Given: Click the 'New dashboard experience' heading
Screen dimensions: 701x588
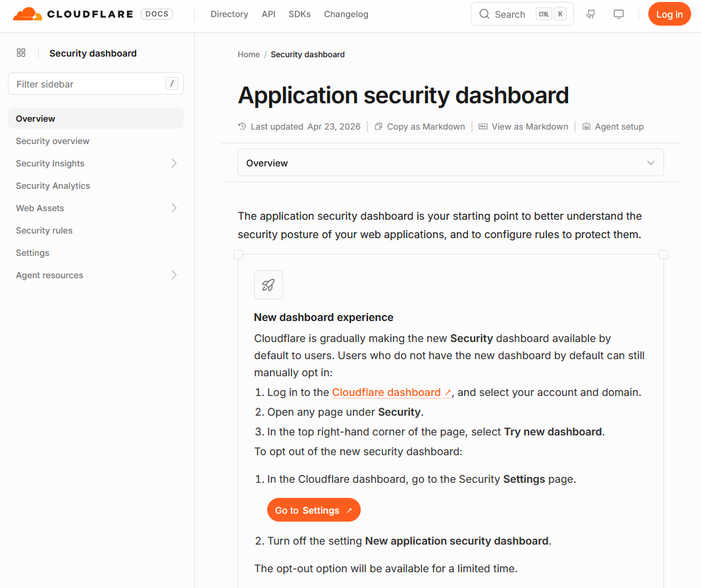Looking at the screenshot, I should [x=324, y=317].
